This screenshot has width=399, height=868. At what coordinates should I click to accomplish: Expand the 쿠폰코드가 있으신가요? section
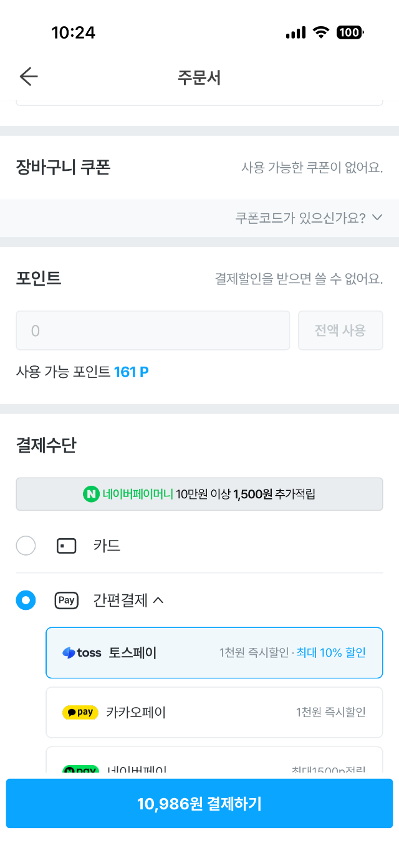tap(308, 218)
